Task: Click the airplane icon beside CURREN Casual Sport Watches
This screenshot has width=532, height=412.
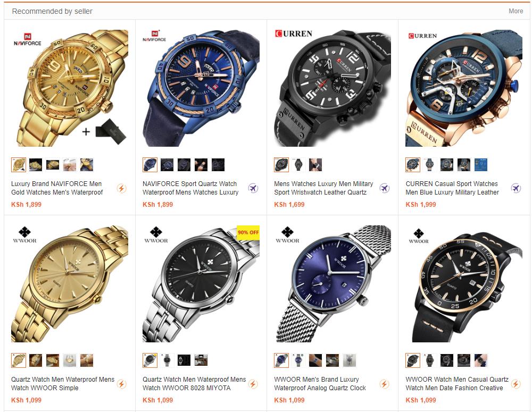Action: (x=516, y=188)
